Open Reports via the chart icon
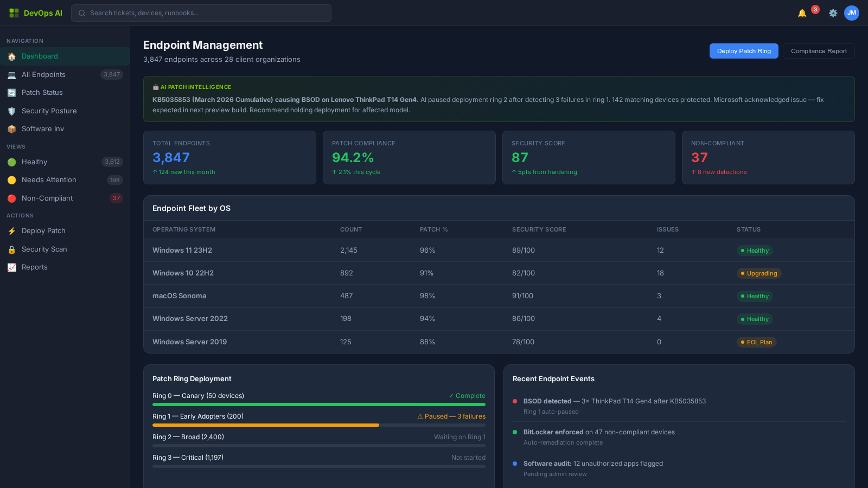This screenshot has height=488, width=868. click(x=12, y=267)
